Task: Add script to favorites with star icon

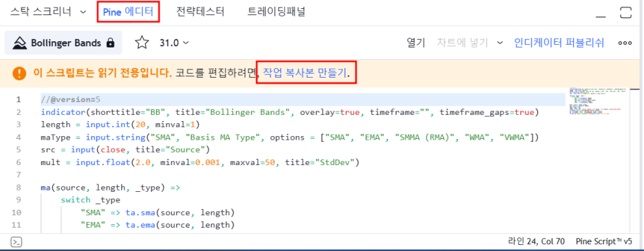Action: tap(142, 43)
